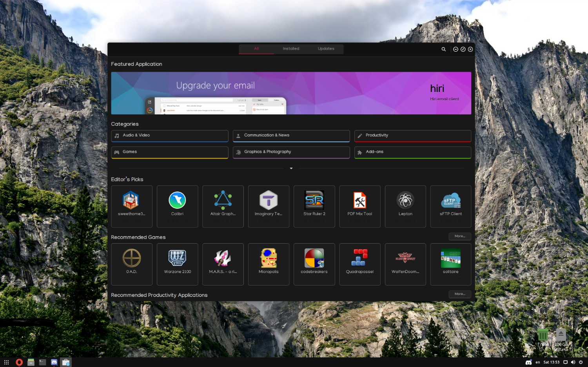Click More next to Recommended Productivity Applications
588x367 pixels.
[x=460, y=294]
